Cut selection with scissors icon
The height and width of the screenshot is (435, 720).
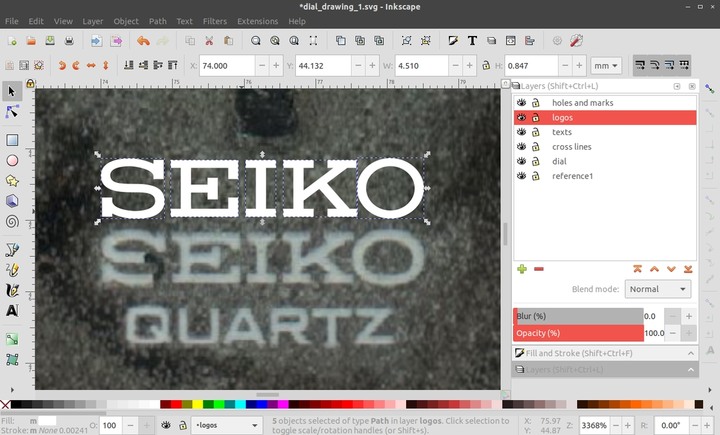(x=209, y=41)
